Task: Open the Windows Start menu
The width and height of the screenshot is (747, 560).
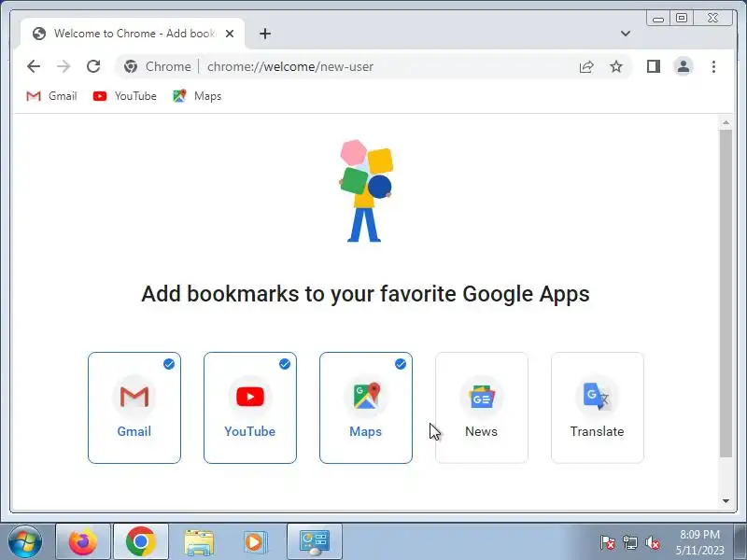Action: [x=25, y=542]
